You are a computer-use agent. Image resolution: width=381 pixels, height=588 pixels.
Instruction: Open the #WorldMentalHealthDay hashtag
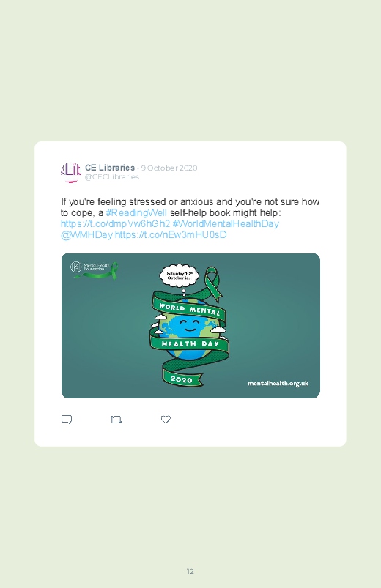226,223
